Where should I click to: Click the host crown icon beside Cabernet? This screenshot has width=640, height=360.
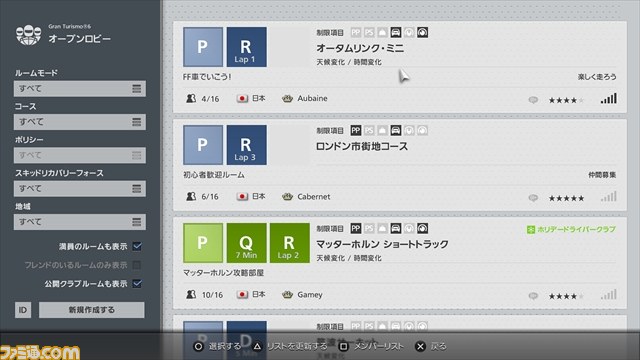287,196
